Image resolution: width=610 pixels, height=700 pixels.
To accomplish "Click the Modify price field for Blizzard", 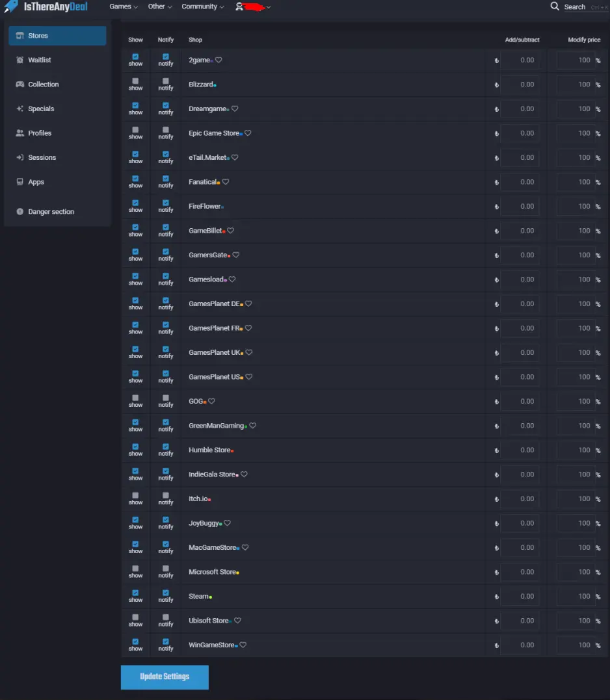I will (576, 84).
